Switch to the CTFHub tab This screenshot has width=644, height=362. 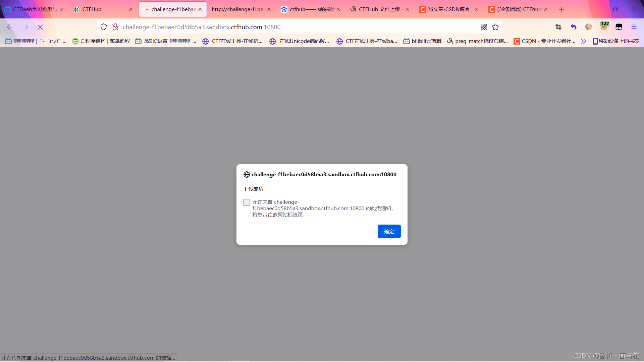pyautogui.click(x=97, y=9)
